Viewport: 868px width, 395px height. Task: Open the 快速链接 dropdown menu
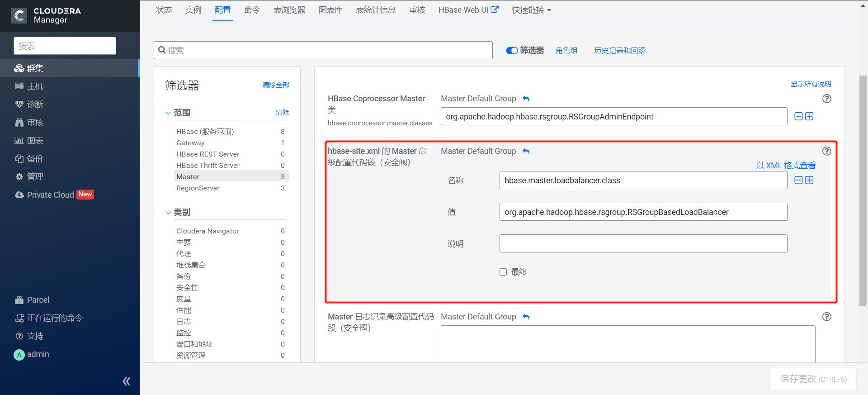point(532,10)
